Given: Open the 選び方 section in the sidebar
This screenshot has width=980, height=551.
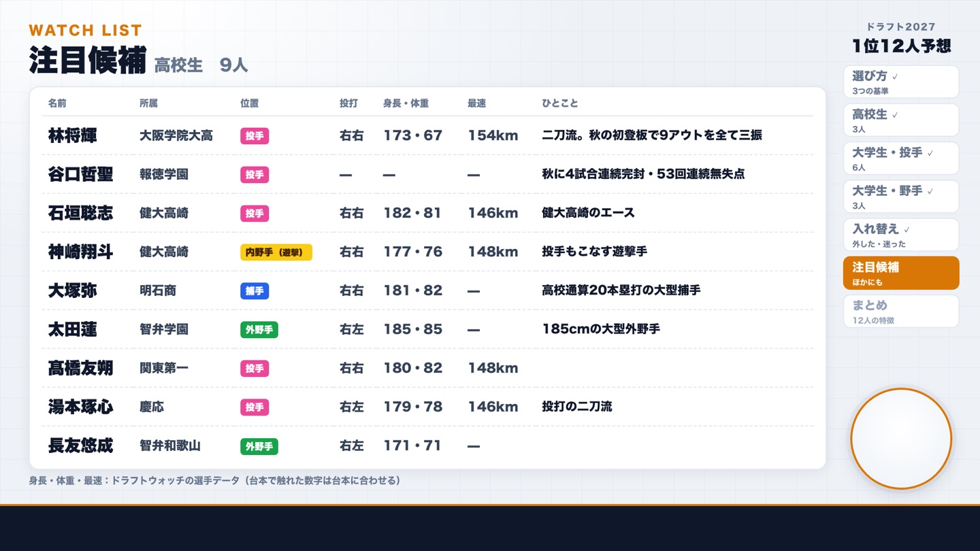Looking at the screenshot, I should click(x=901, y=82).
